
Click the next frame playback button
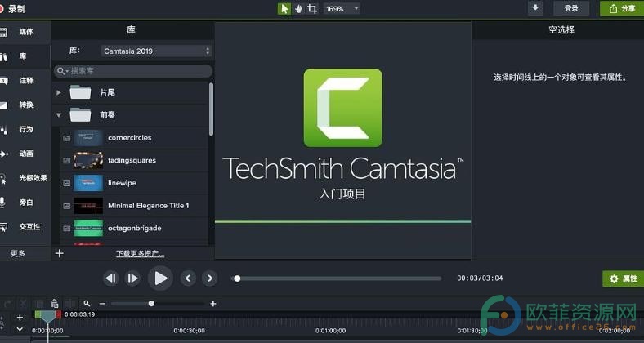132,278
